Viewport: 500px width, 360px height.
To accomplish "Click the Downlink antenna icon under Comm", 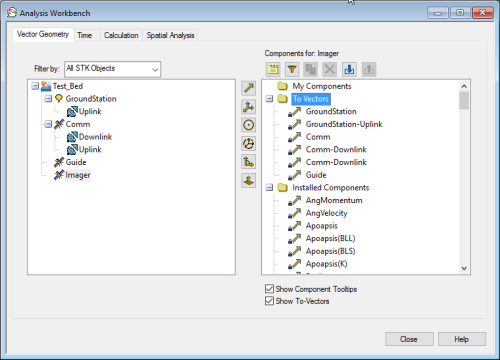I will pyautogui.click(x=72, y=137).
